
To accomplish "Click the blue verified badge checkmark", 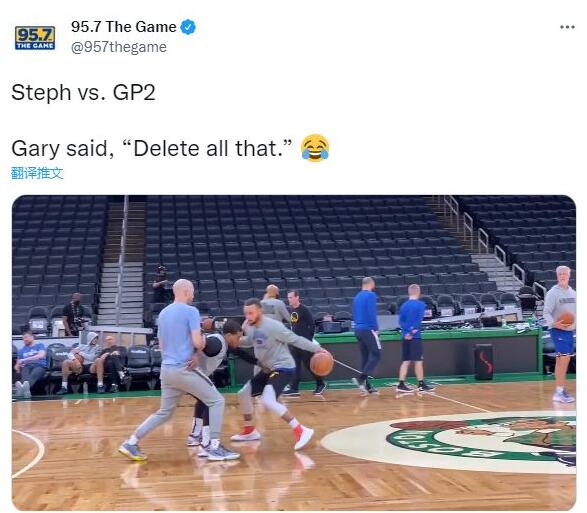I will (188, 27).
